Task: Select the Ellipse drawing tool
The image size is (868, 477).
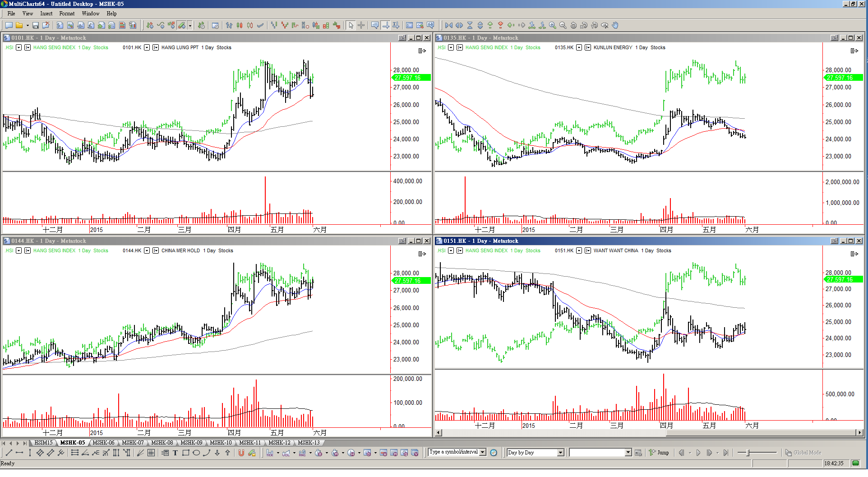Action: (196, 453)
